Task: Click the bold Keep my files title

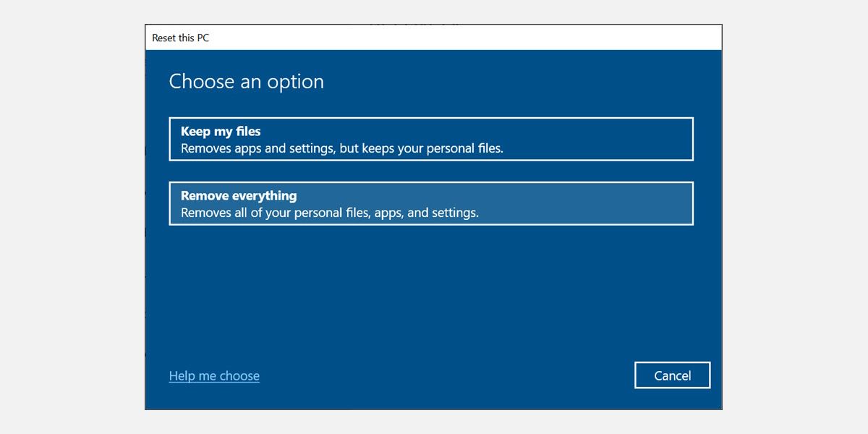Action: [221, 132]
